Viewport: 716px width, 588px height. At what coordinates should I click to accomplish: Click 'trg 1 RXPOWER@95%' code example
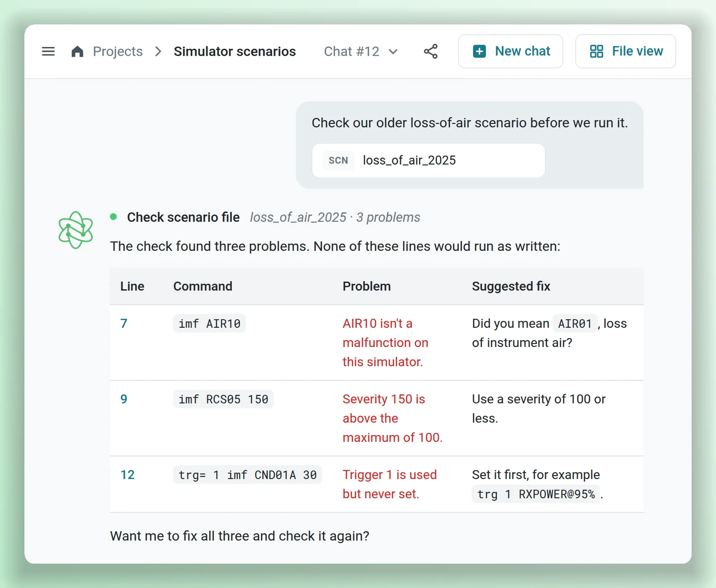[x=536, y=494]
